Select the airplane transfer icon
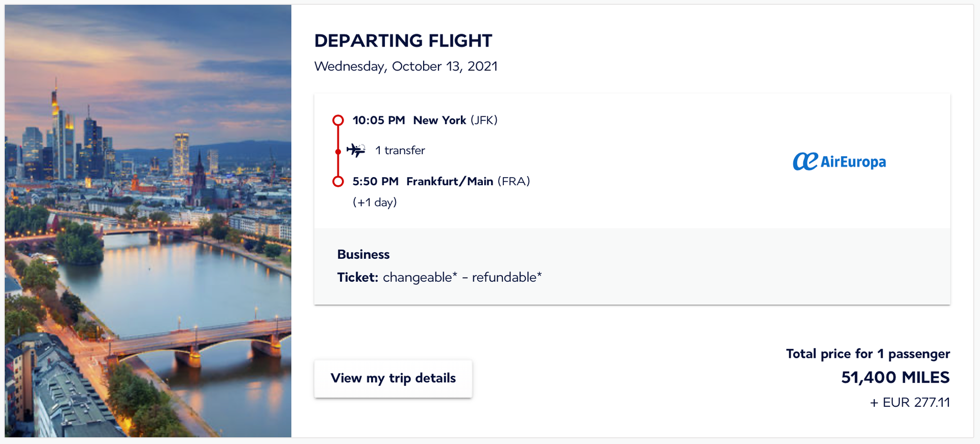The width and height of the screenshot is (980, 444). [356, 150]
